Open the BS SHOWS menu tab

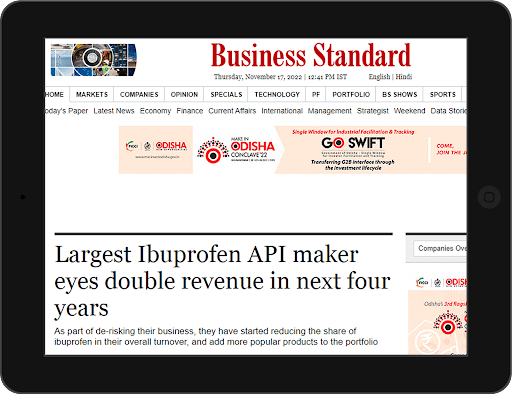pos(399,95)
